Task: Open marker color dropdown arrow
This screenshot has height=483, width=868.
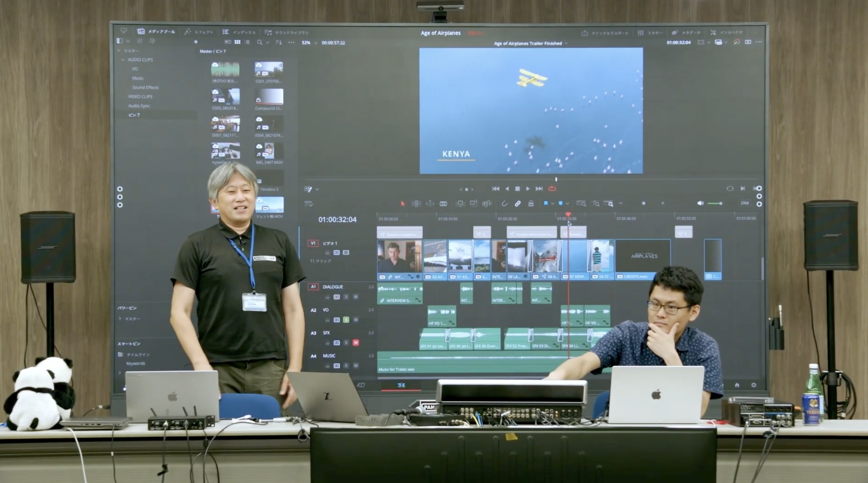Action: [x=567, y=204]
